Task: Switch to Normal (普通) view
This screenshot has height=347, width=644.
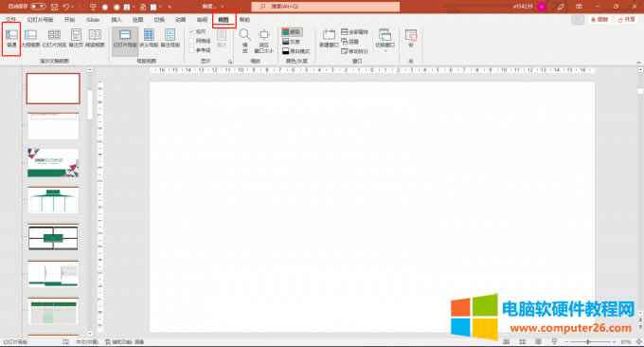Action: 11,38
